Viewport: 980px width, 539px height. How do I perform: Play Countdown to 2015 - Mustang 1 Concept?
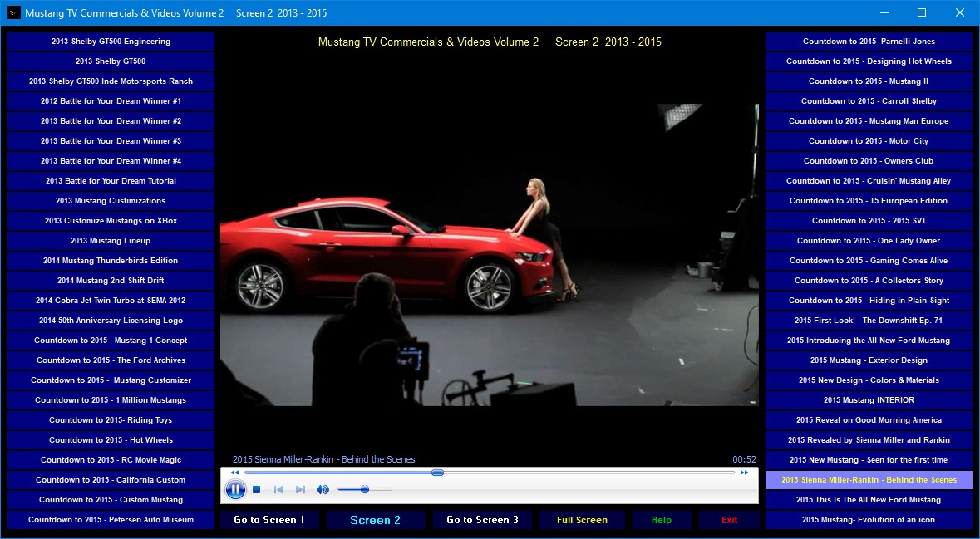coord(111,341)
